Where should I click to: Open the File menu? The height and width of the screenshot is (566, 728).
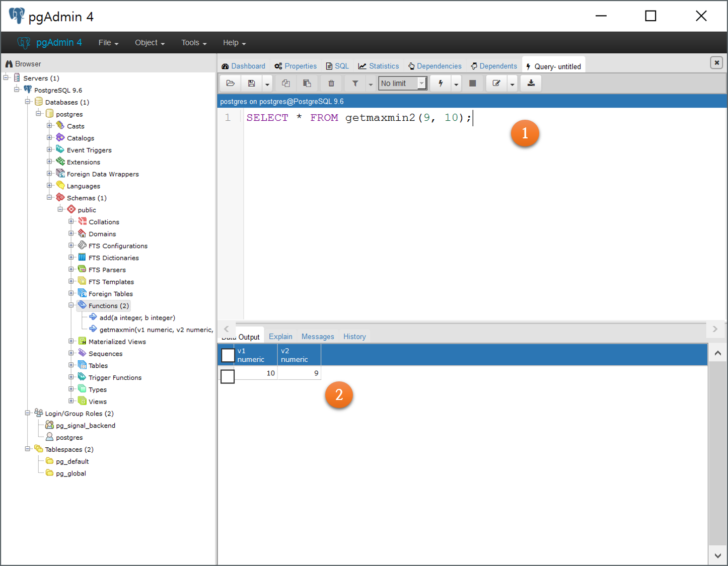(108, 43)
